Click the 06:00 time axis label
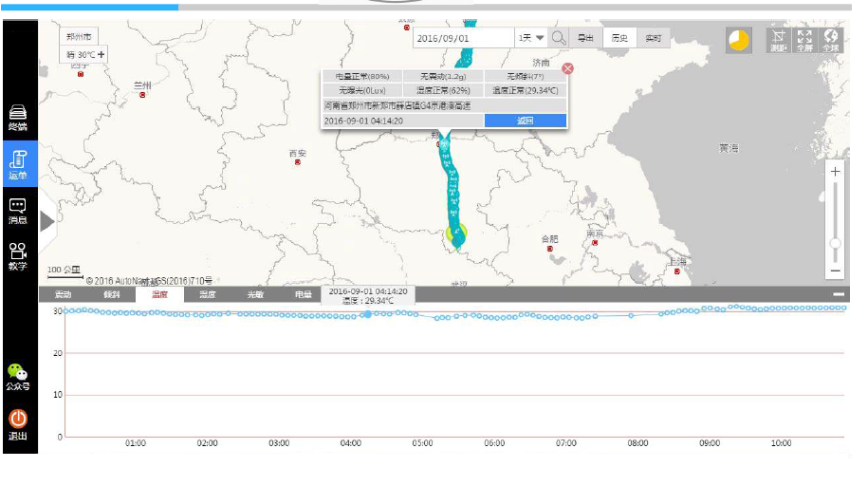 (x=494, y=443)
